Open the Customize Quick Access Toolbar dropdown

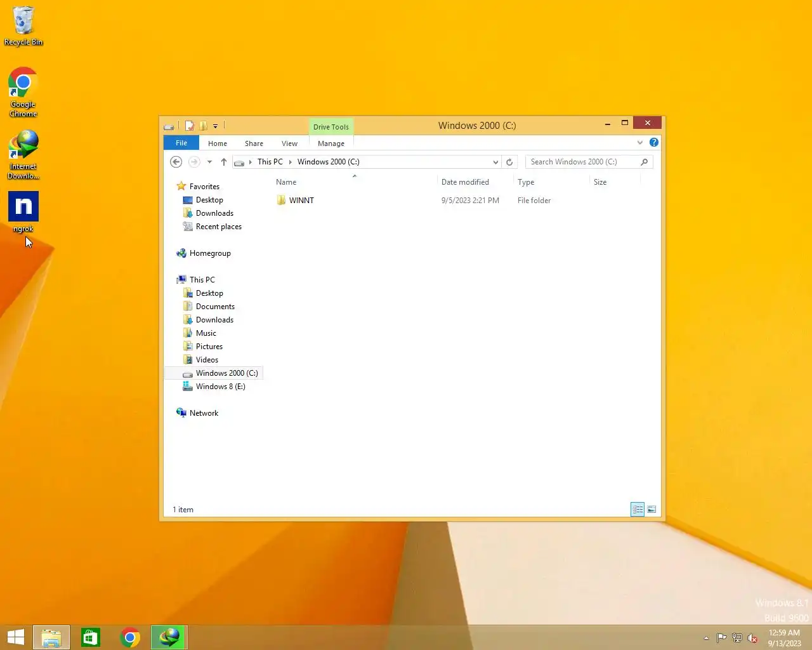(215, 126)
